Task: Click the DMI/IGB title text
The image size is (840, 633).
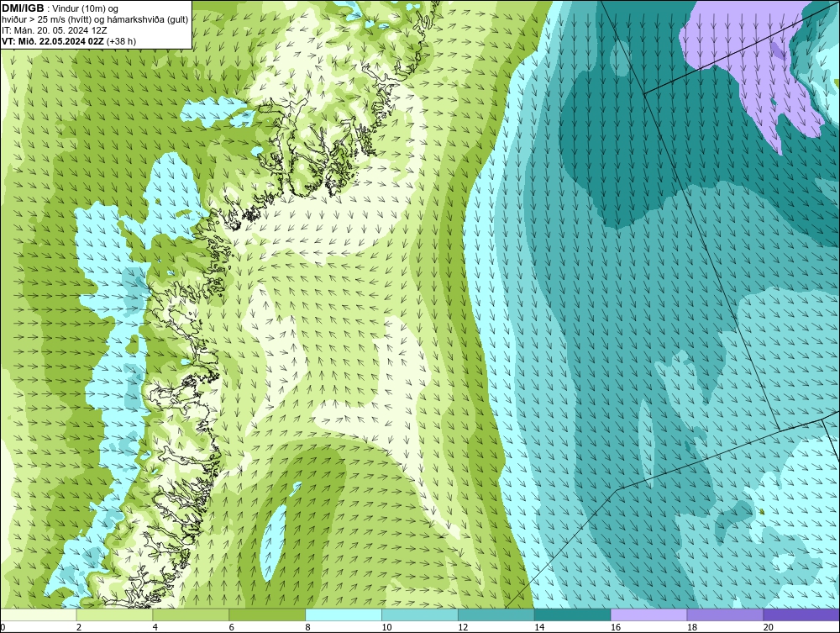Action: [x=24, y=8]
